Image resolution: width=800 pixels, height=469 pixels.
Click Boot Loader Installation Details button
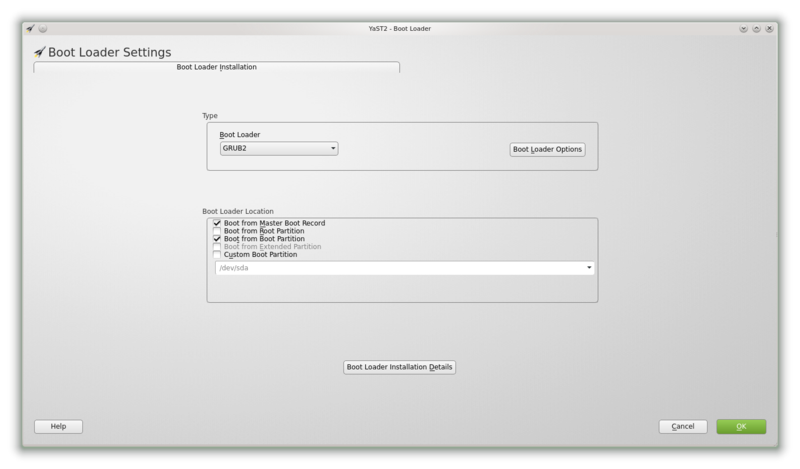click(400, 367)
